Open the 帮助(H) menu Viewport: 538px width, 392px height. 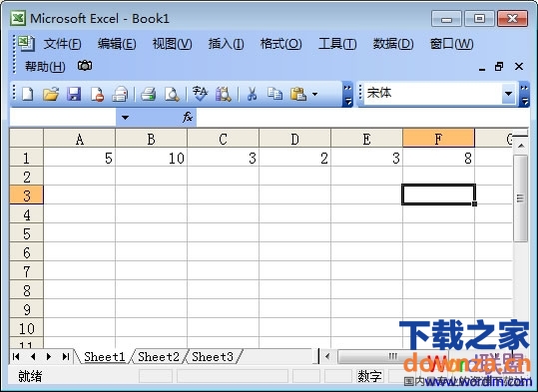coord(45,66)
